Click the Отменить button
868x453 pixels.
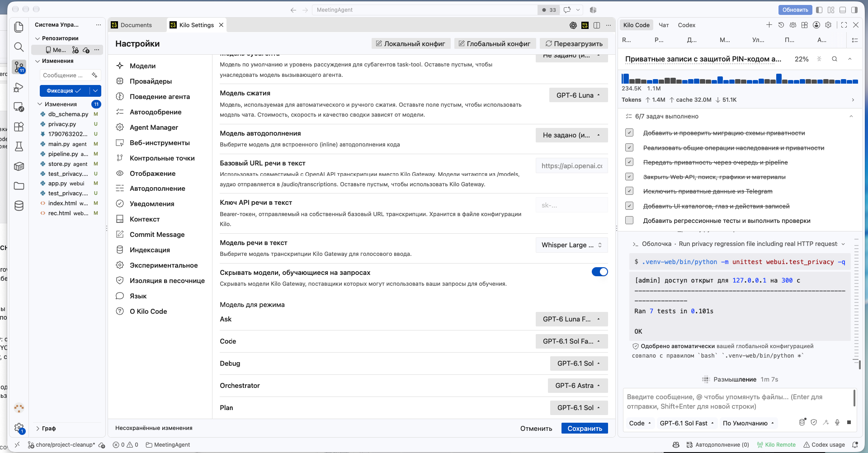(536, 428)
